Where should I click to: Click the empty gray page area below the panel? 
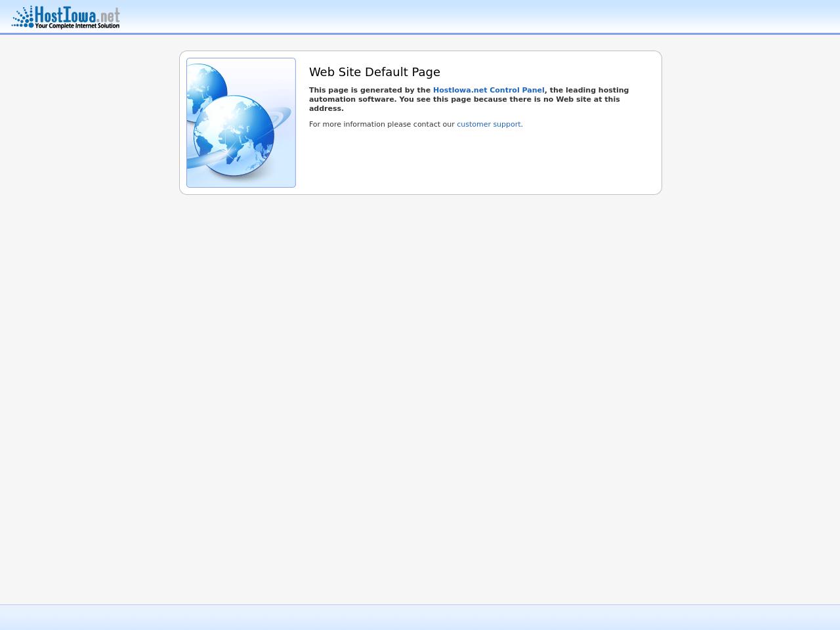coord(420,394)
